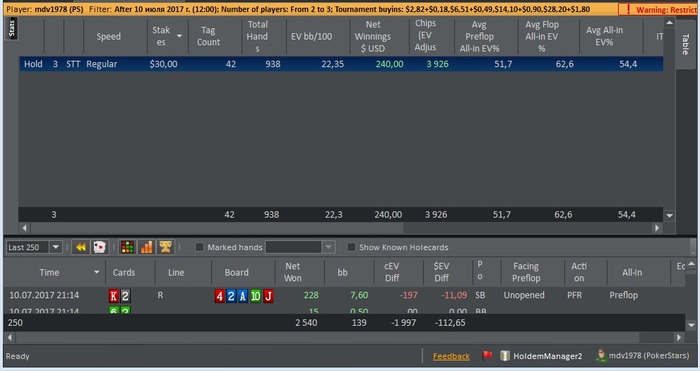
Task: Click the $EV Diff column header
Action: tap(441, 272)
